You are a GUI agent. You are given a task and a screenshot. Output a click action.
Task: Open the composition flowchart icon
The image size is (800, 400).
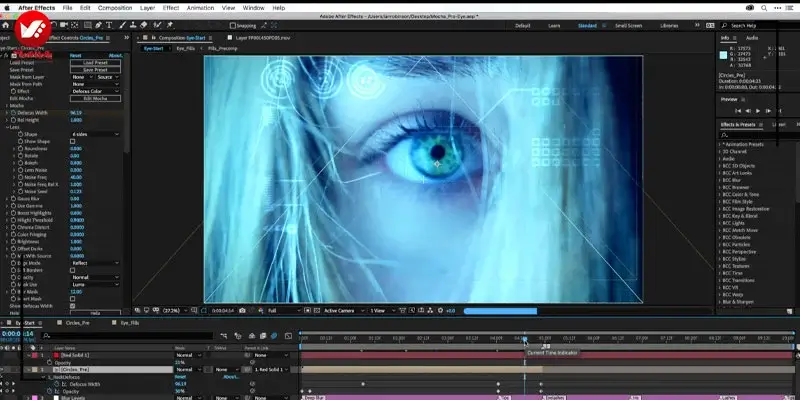431,310
